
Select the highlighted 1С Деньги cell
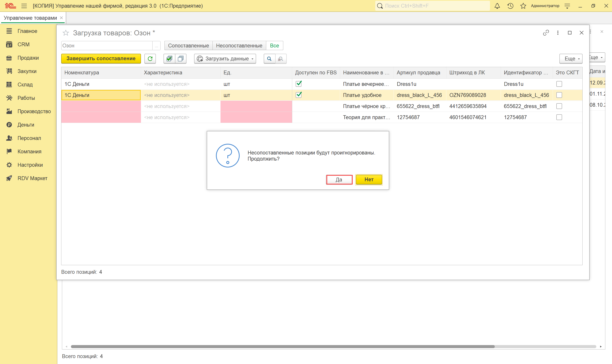(x=101, y=95)
